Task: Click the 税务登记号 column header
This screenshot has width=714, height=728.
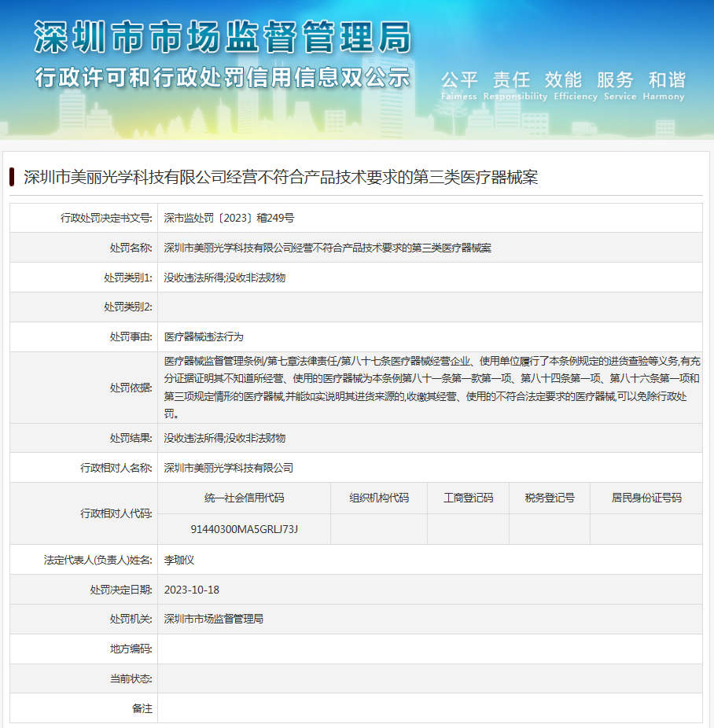Action: pyautogui.click(x=550, y=498)
